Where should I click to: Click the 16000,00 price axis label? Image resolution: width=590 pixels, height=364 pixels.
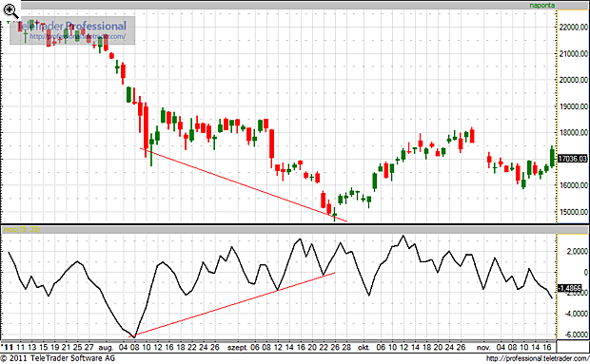(574, 185)
